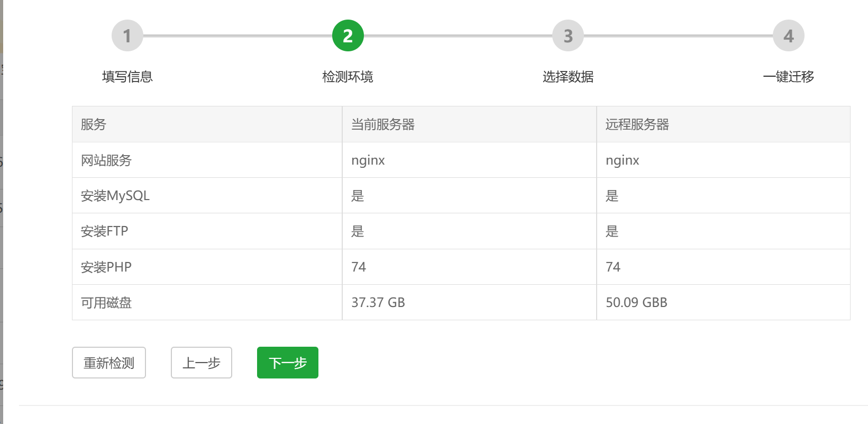
Task: Click the current server FTP 是 value
Action: pos(358,231)
